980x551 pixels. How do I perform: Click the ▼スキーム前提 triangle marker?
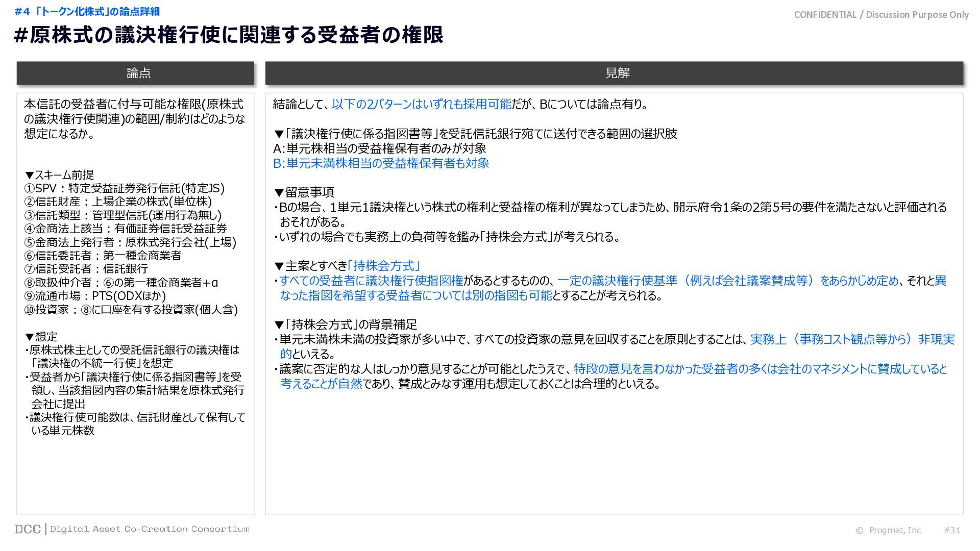(x=29, y=175)
